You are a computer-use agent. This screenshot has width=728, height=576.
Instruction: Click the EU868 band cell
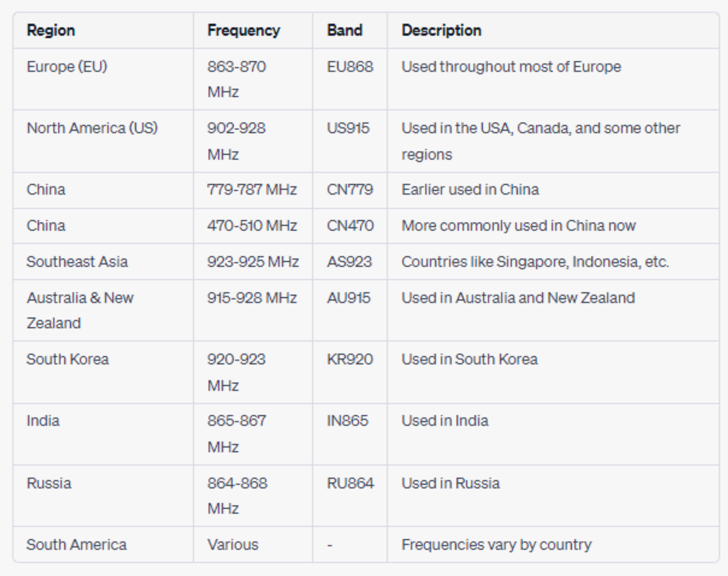tap(350, 67)
